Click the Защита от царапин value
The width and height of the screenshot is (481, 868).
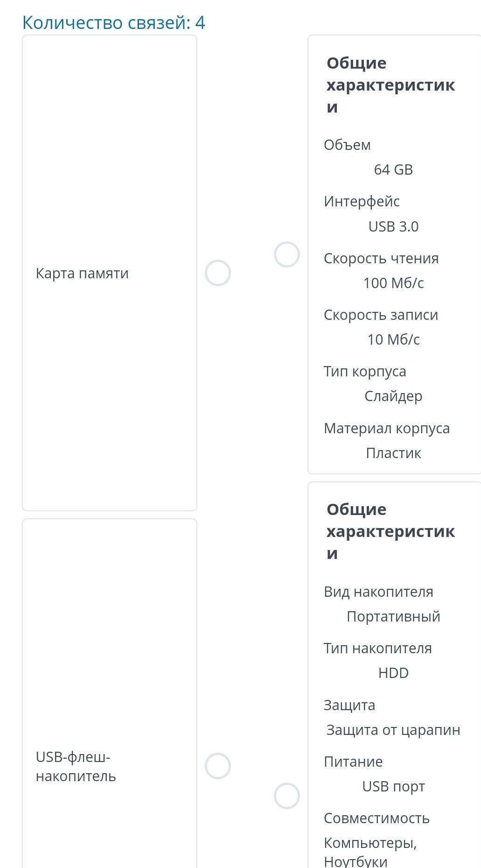pos(393,730)
